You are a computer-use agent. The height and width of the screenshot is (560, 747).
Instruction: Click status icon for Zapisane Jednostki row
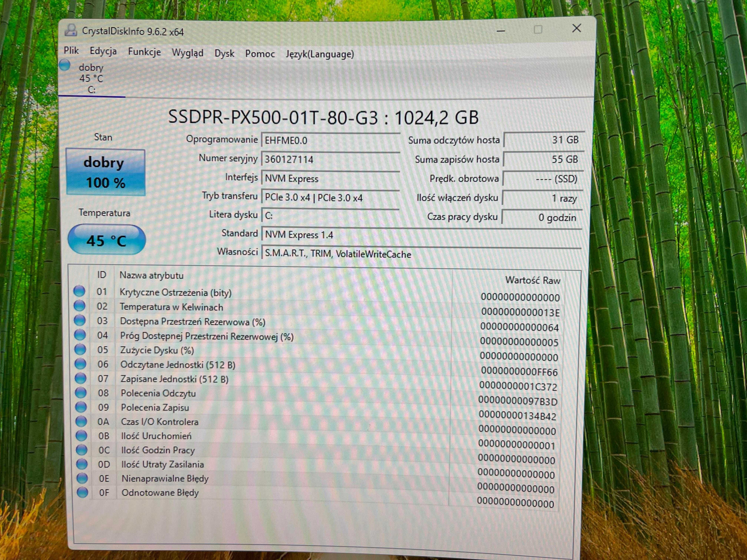(x=80, y=378)
